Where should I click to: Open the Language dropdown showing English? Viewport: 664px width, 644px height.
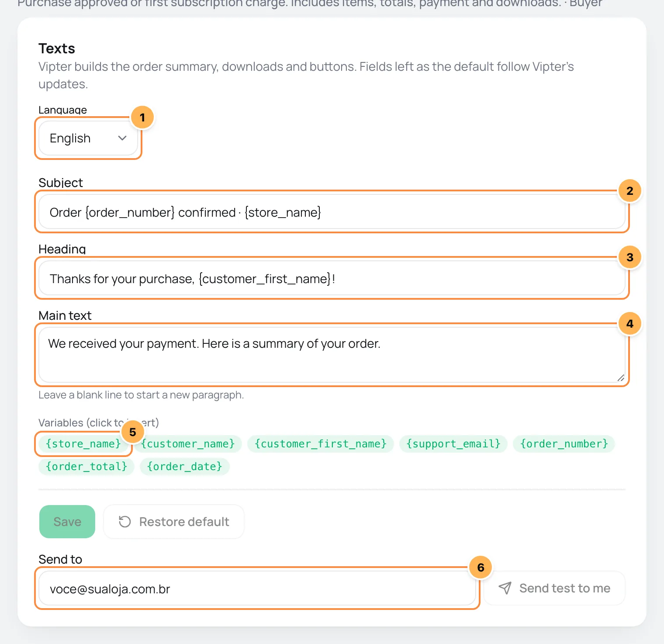point(88,138)
